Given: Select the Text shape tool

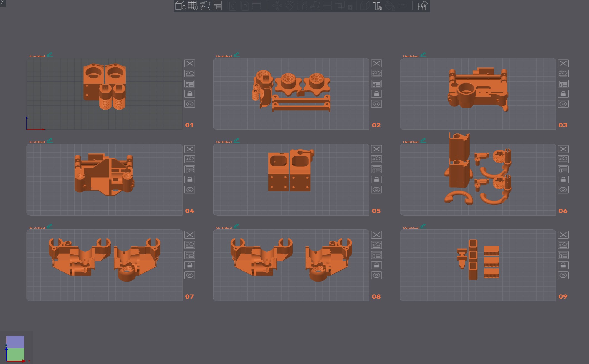Looking at the screenshot, I should (377, 6).
